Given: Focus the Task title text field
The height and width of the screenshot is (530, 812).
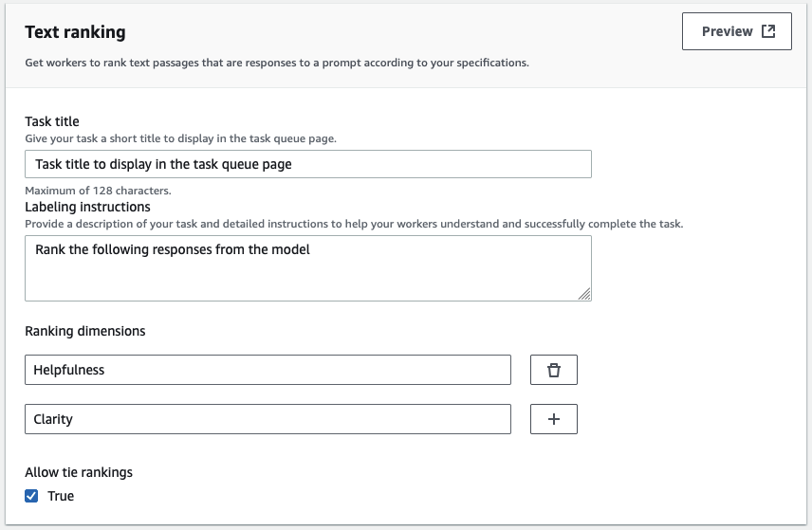Looking at the screenshot, I should tap(307, 164).
